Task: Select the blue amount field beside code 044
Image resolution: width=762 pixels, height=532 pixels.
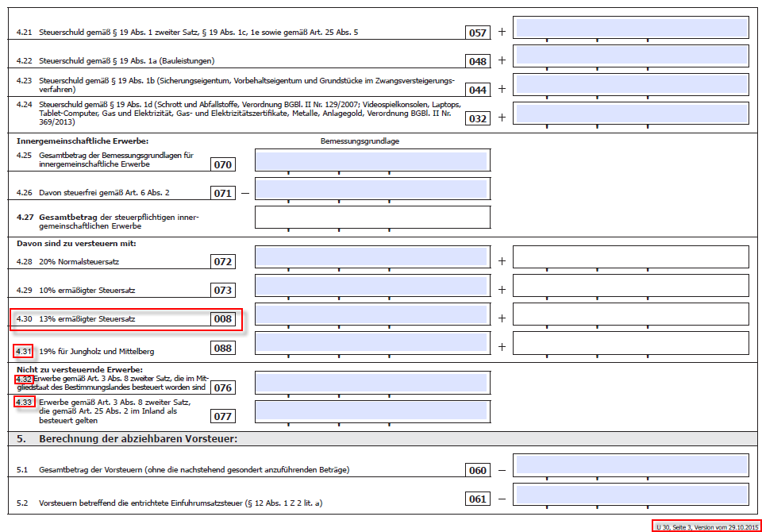Action: [x=631, y=85]
